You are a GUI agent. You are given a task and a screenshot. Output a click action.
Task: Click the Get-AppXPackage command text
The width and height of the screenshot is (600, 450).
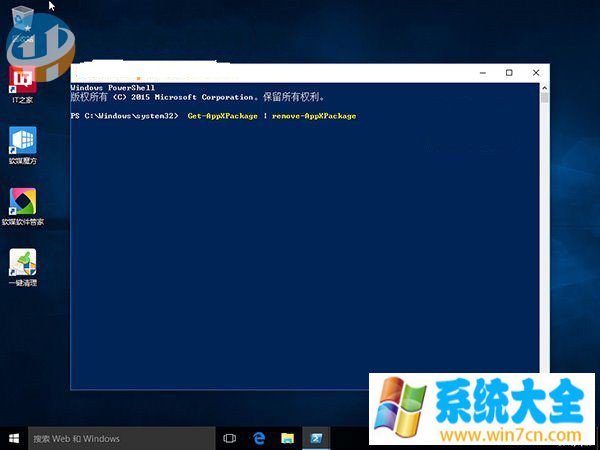pyautogui.click(x=222, y=116)
